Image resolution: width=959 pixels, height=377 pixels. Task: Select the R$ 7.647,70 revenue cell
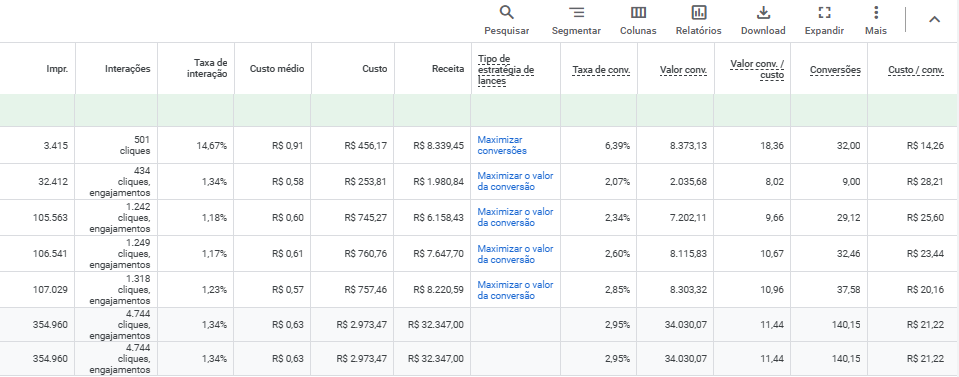point(439,254)
